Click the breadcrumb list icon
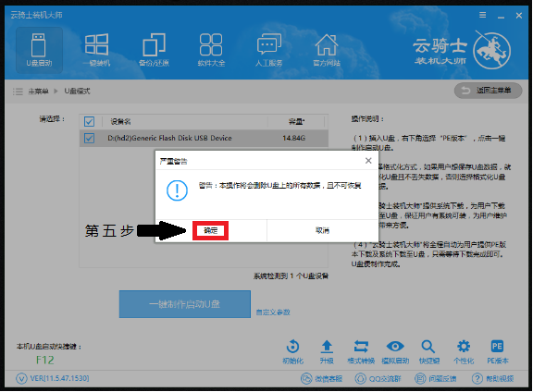The width and height of the screenshot is (533, 392). pos(18,92)
